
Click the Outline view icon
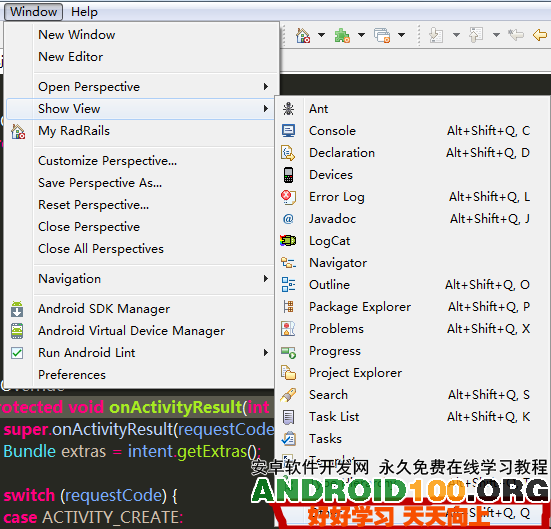coord(289,285)
